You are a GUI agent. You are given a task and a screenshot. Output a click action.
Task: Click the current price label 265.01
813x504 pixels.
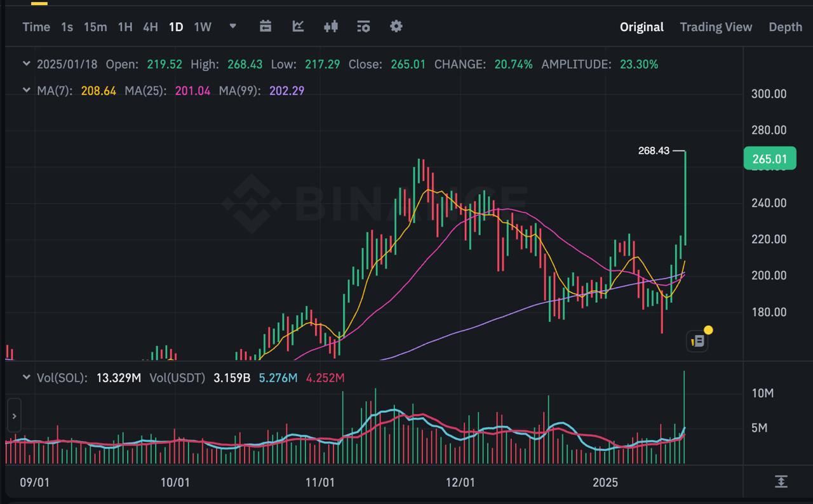point(770,158)
